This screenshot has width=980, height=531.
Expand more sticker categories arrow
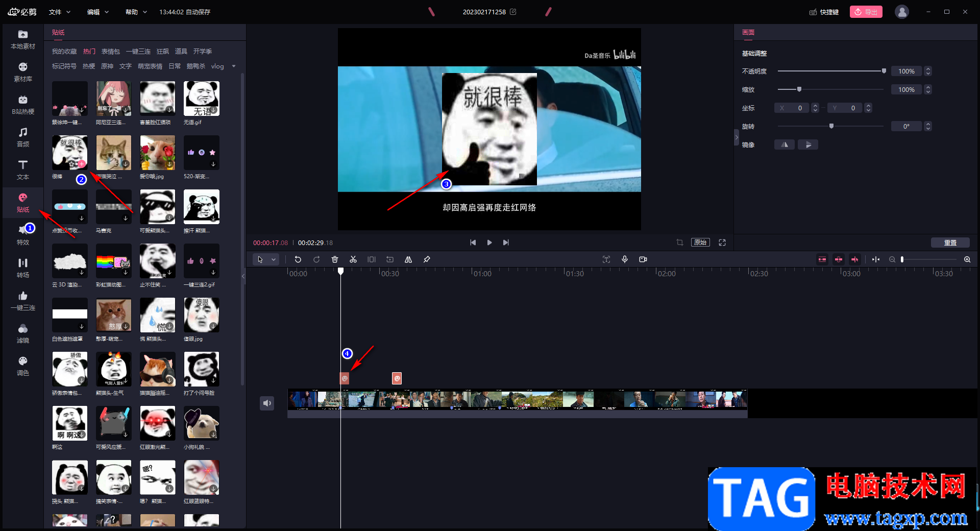pos(234,66)
